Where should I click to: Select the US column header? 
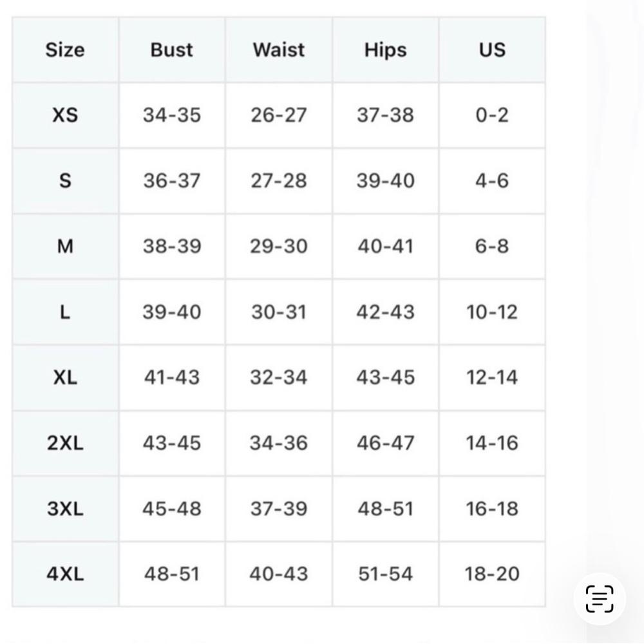pyautogui.click(x=492, y=50)
